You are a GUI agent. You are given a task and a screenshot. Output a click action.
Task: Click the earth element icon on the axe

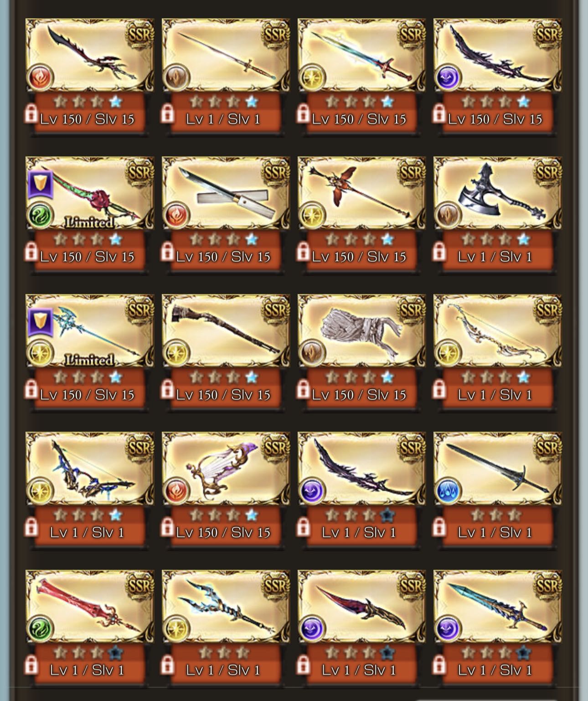tap(448, 215)
